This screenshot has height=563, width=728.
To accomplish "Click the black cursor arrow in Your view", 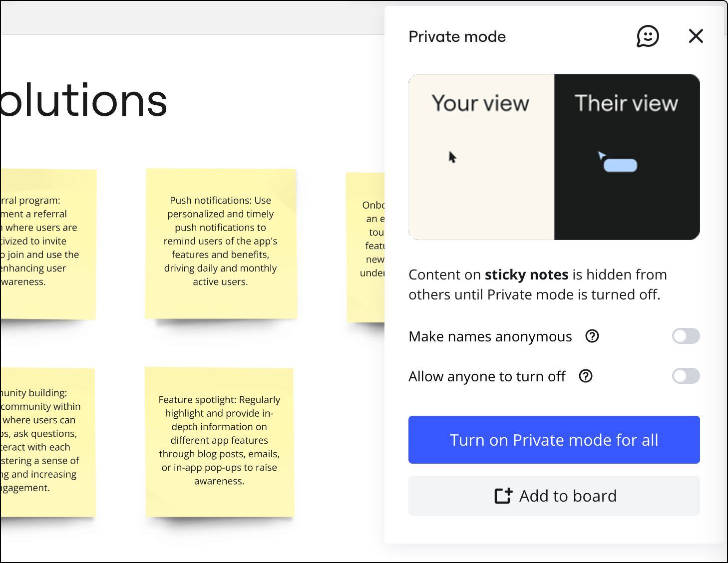I will pos(452,157).
